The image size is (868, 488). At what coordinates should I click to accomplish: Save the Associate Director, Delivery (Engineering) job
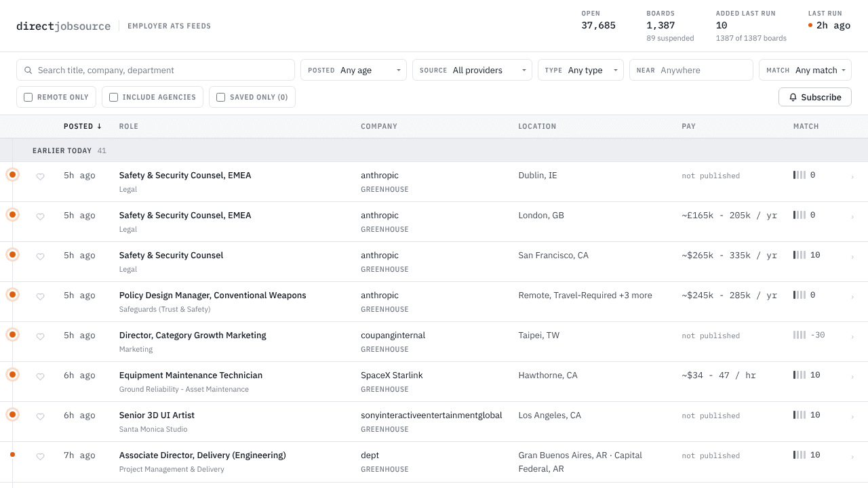click(40, 456)
